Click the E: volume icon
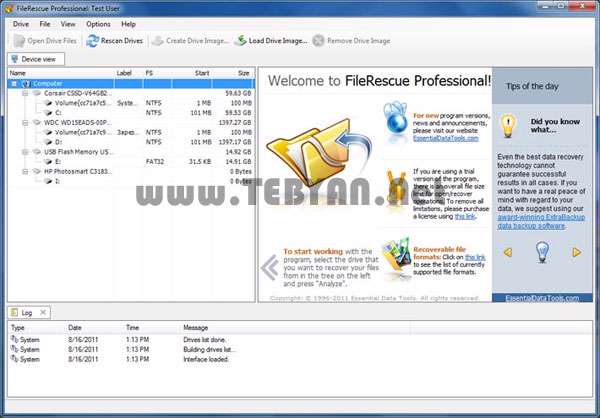The height and width of the screenshot is (418, 600). point(48,162)
